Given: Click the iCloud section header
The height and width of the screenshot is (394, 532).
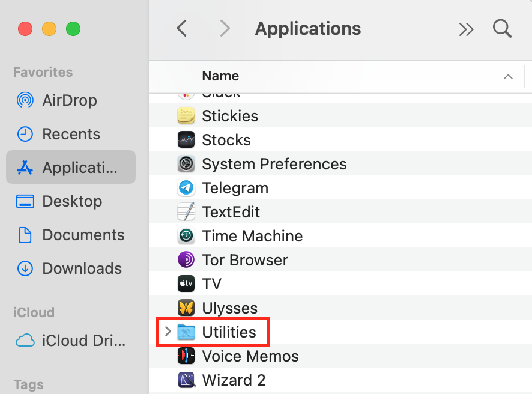Looking at the screenshot, I should pyautogui.click(x=34, y=312).
